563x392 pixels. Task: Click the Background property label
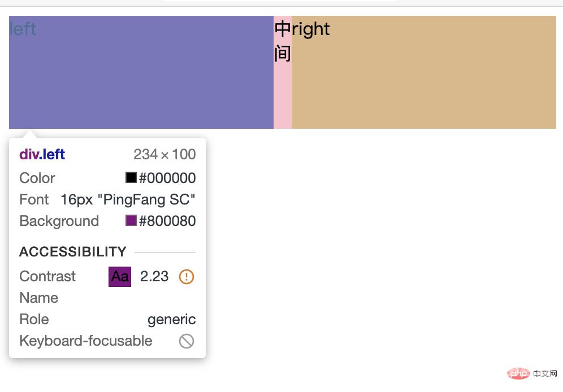[59, 221]
